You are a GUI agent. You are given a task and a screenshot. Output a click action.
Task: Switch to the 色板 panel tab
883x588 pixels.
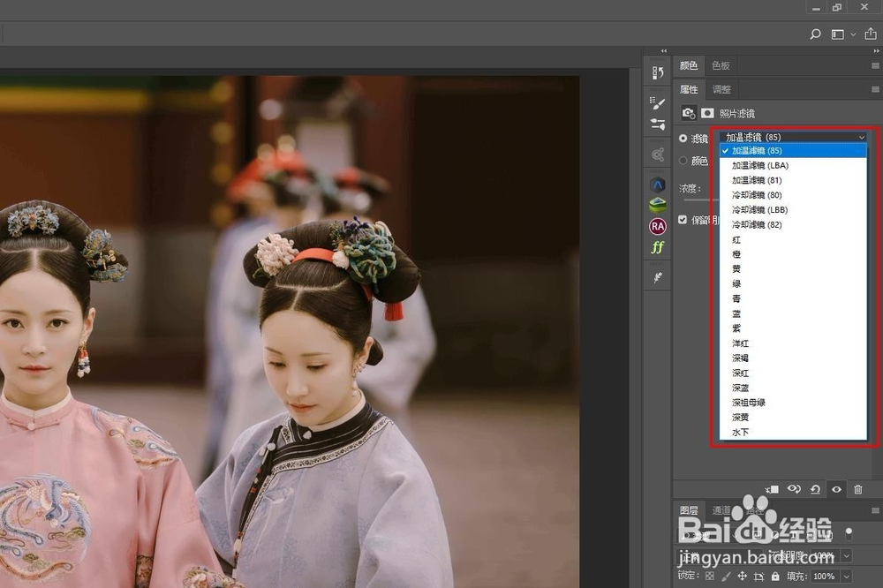721,66
